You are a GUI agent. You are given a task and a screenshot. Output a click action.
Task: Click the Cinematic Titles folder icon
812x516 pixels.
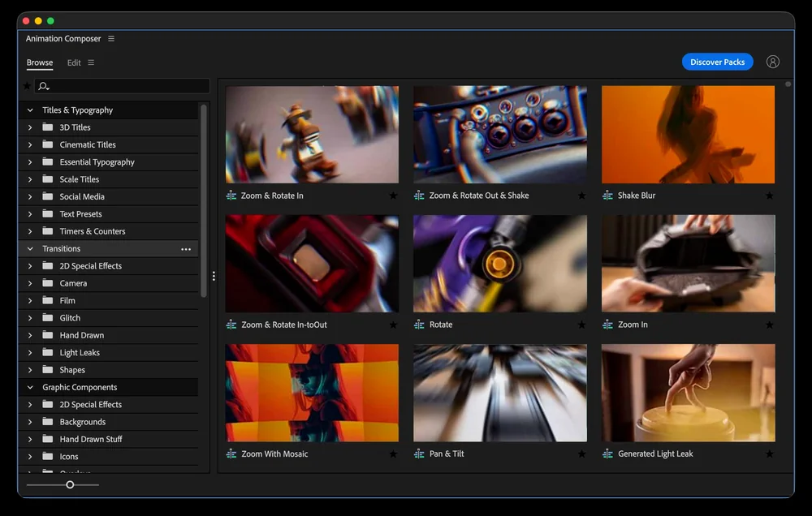tap(48, 144)
